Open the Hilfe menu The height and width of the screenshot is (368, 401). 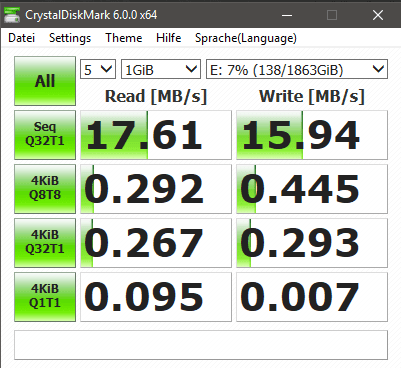[x=169, y=38]
